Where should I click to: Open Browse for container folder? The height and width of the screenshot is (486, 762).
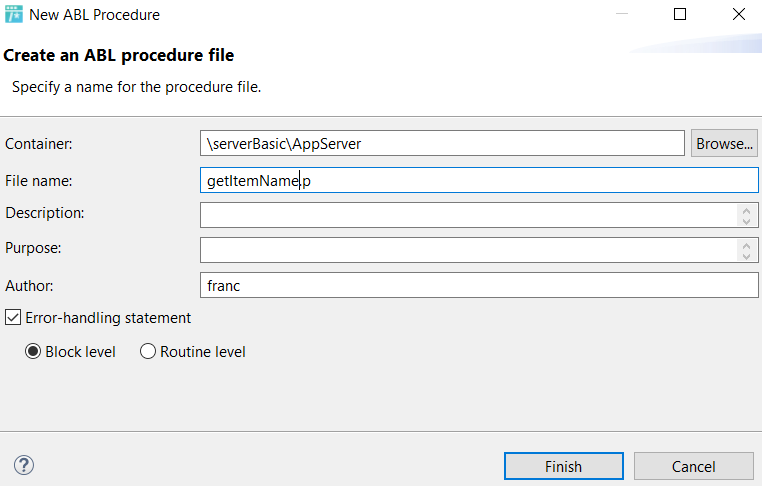[x=724, y=143]
